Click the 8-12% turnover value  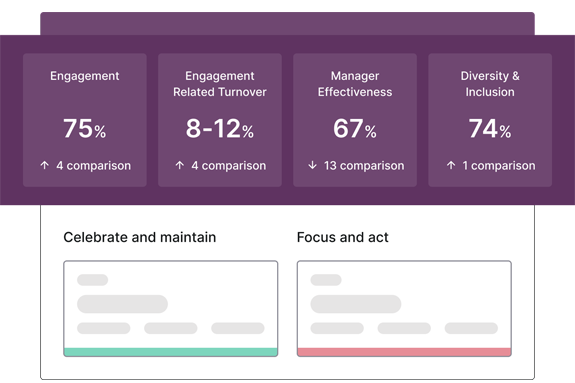[220, 128]
